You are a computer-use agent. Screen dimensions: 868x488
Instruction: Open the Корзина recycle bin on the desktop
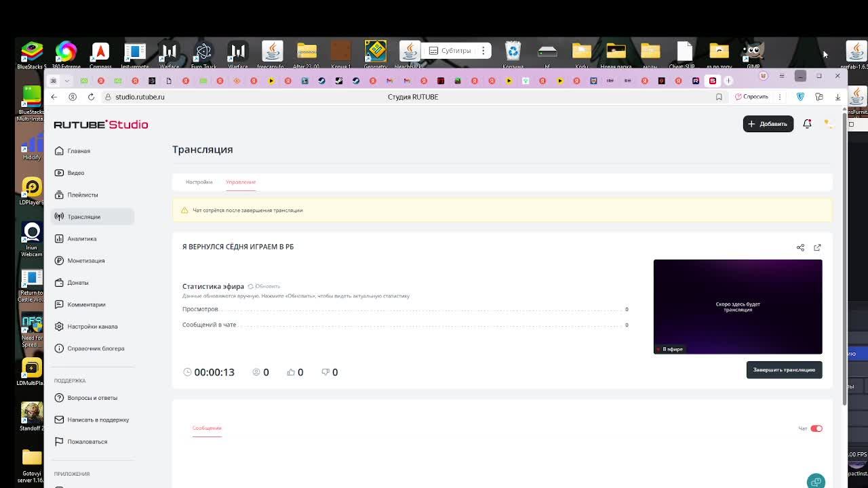[513, 56]
